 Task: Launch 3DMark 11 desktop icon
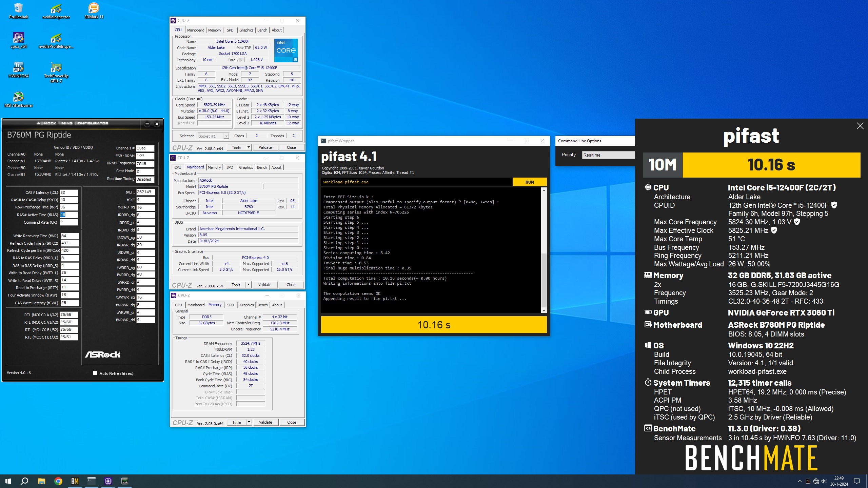[x=94, y=11]
